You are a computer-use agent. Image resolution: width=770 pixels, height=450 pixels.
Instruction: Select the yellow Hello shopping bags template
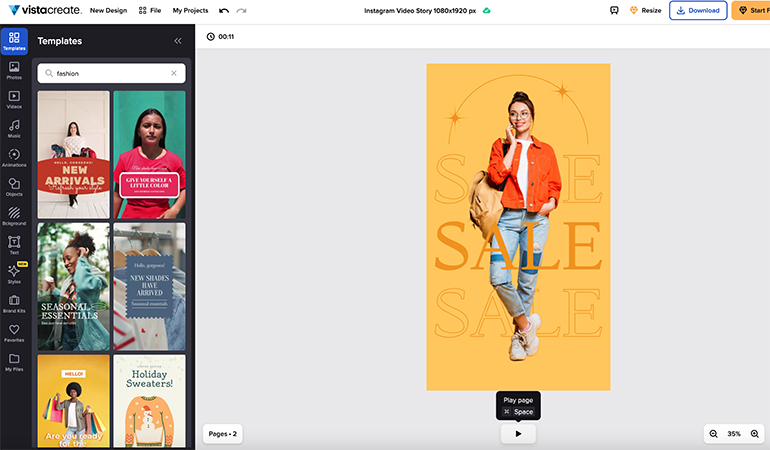pyautogui.click(x=74, y=401)
